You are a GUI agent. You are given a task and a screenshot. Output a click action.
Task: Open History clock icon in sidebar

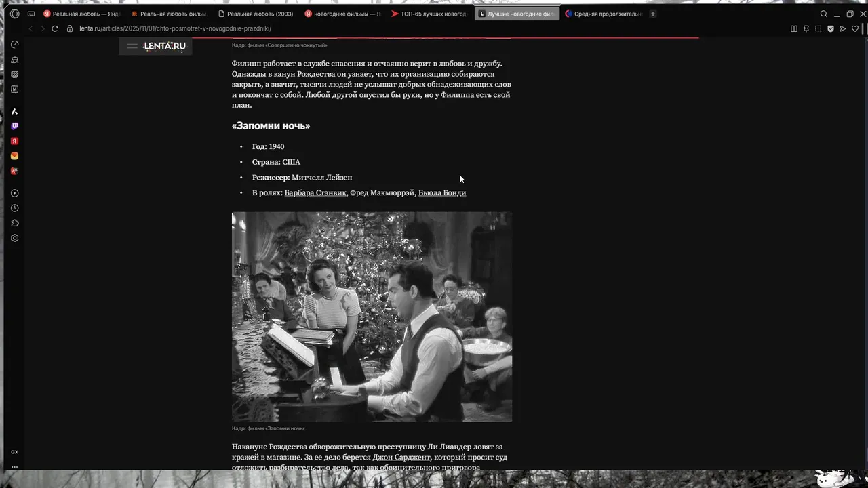point(14,208)
